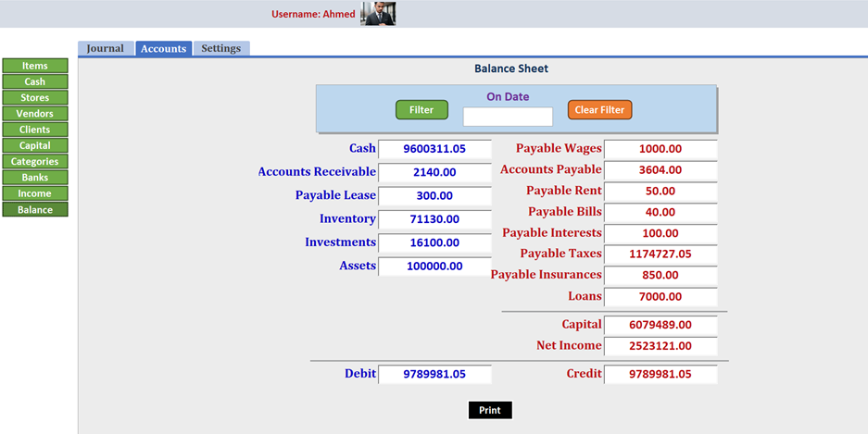The height and width of the screenshot is (434, 868).
Task: Click the Investments label
Action: point(341,242)
